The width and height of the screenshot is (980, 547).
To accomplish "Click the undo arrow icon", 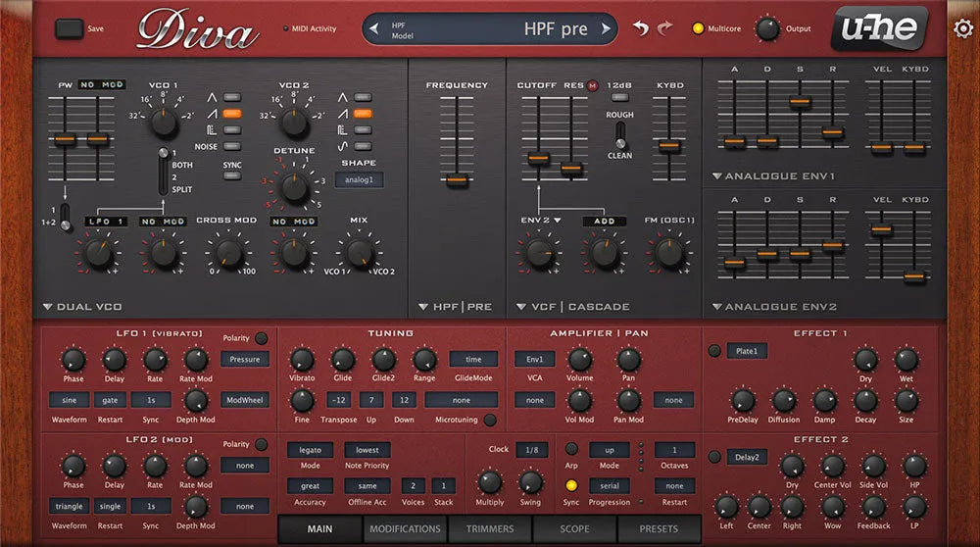I will click(x=641, y=28).
